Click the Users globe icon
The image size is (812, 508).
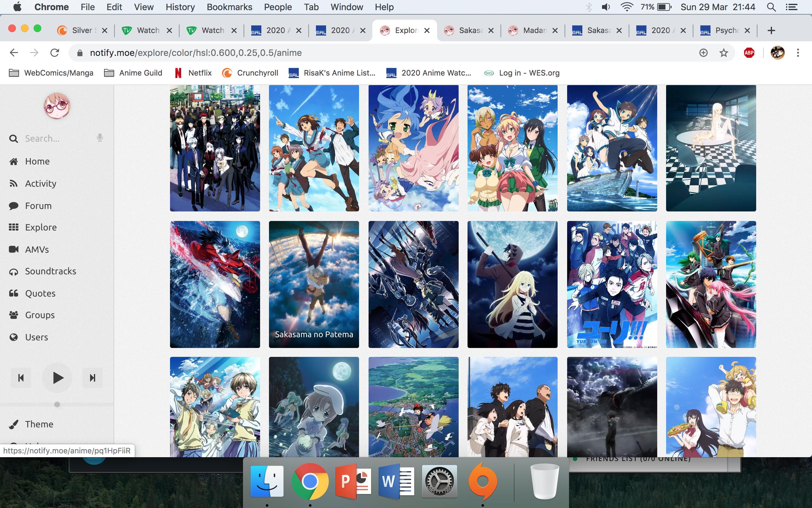pyautogui.click(x=13, y=337)
